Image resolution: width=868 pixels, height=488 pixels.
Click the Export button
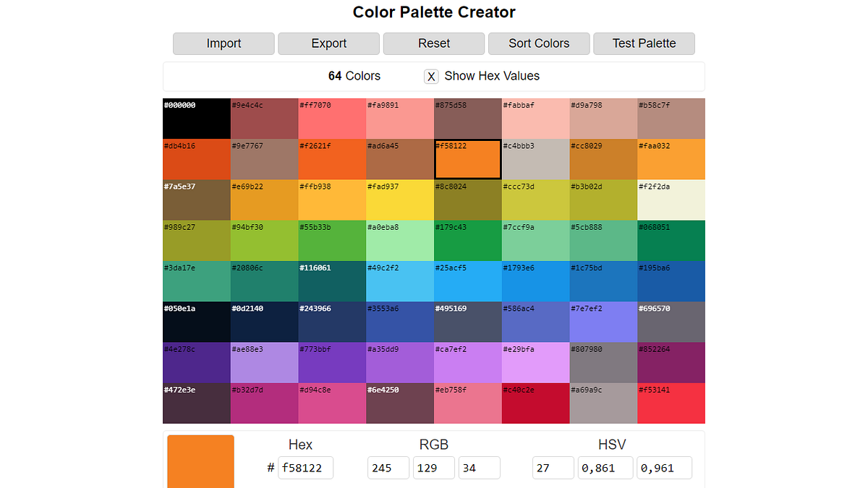point(328,43)
